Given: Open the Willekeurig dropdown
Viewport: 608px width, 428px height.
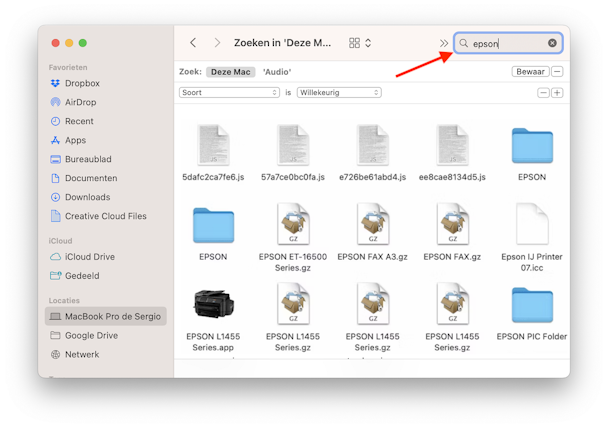Looking at the screenshot, I should coord(339,93).
